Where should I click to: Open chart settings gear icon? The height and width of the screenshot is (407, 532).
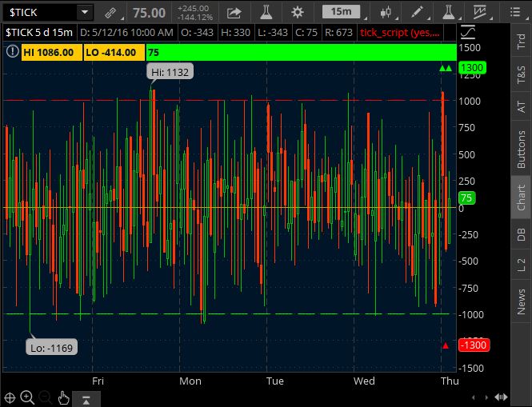(x=298, y=13)
